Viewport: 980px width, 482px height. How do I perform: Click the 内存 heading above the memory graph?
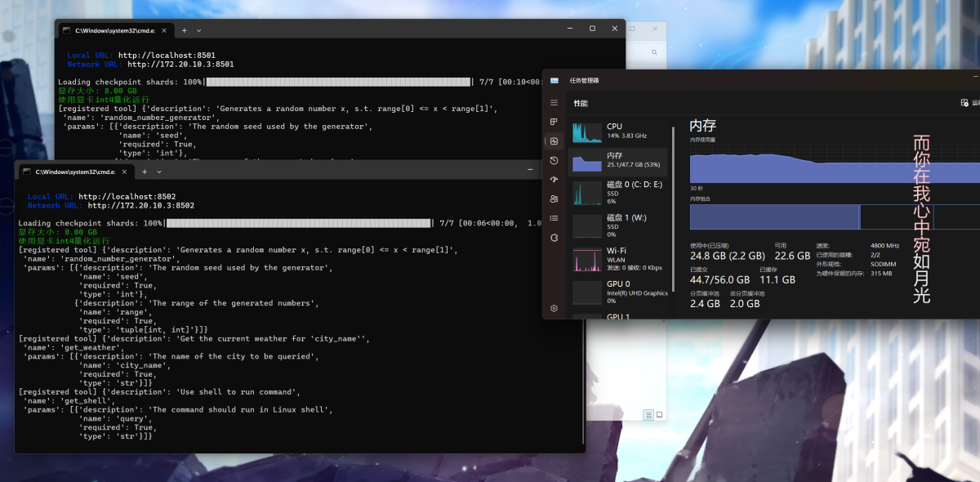click(x=703, y=126)
